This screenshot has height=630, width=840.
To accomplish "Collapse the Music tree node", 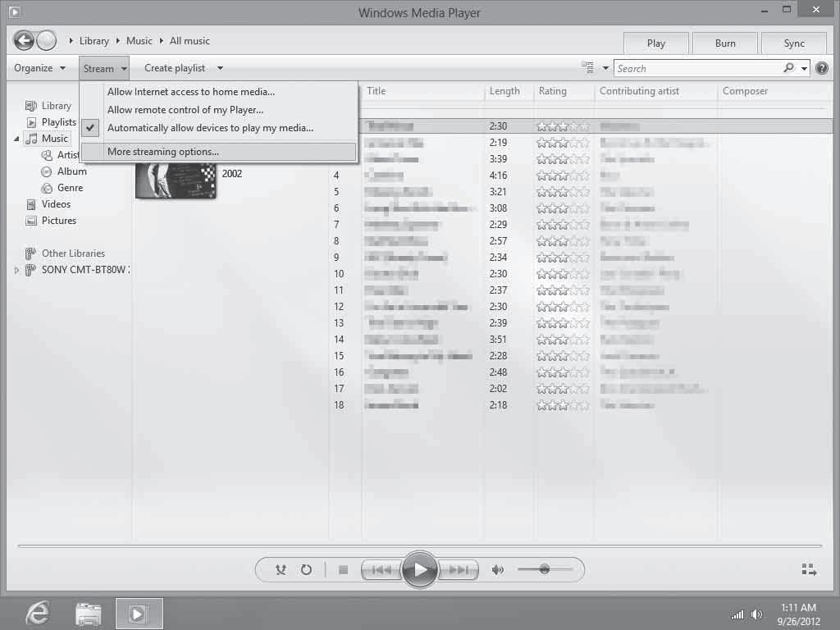I will click(x=16, y=139).
